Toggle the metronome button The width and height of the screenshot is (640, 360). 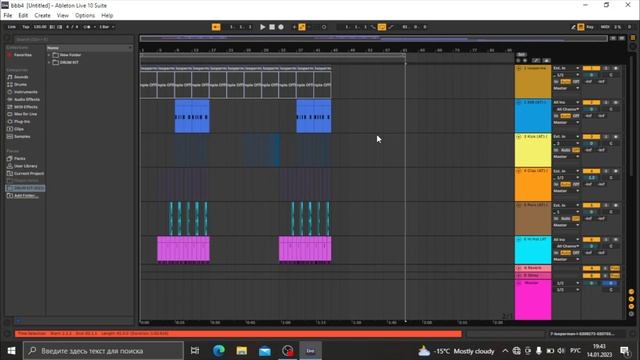(x=87, y=27)
